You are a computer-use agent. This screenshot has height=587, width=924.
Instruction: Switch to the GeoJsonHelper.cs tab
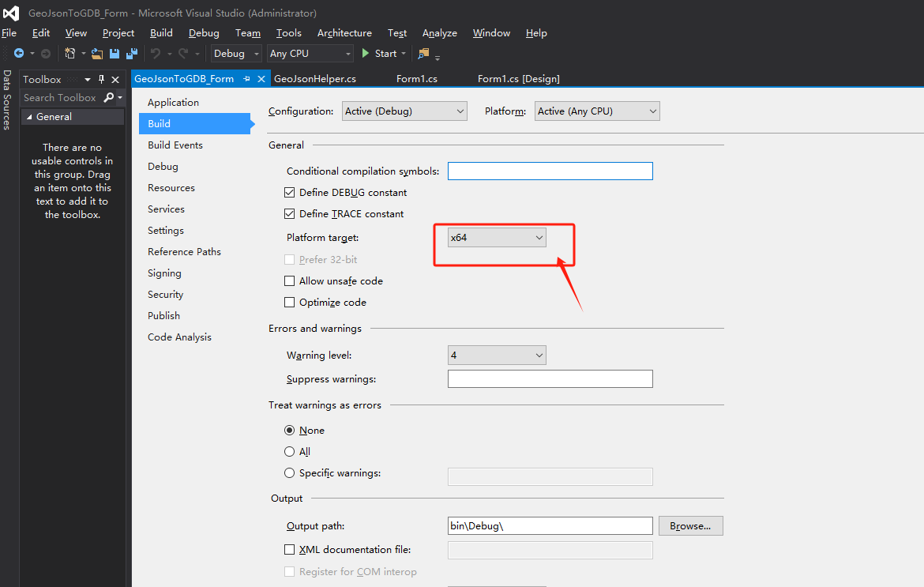tap(315, 78)
